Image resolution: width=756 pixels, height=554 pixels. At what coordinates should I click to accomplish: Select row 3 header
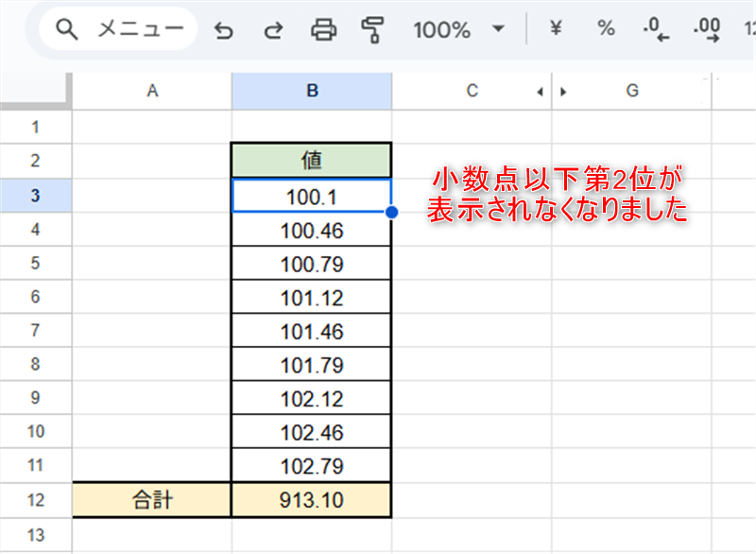coord(36,195)
